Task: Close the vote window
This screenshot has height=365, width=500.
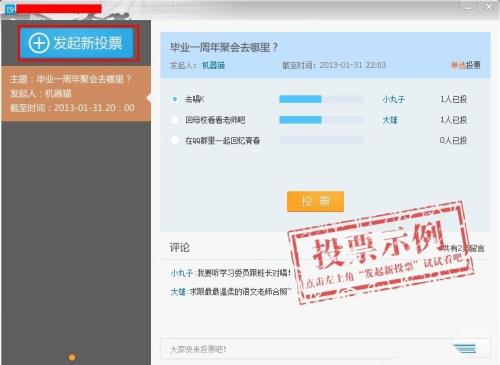Action: pos(489,7)
